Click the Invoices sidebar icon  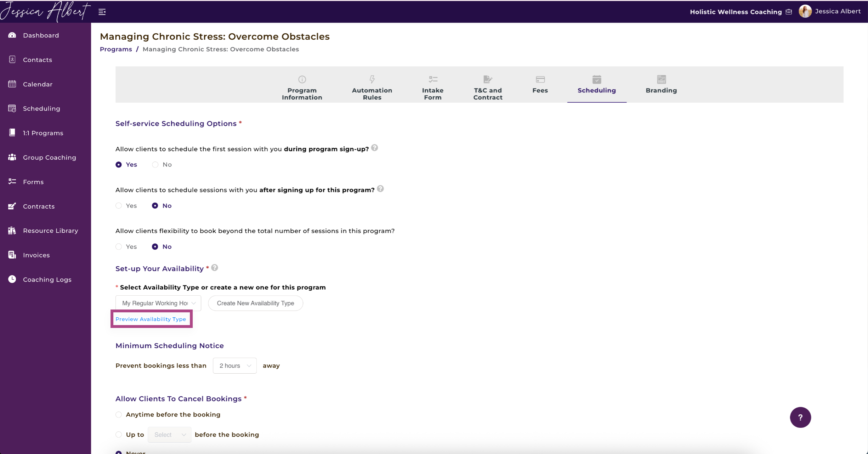pos(12,255)
